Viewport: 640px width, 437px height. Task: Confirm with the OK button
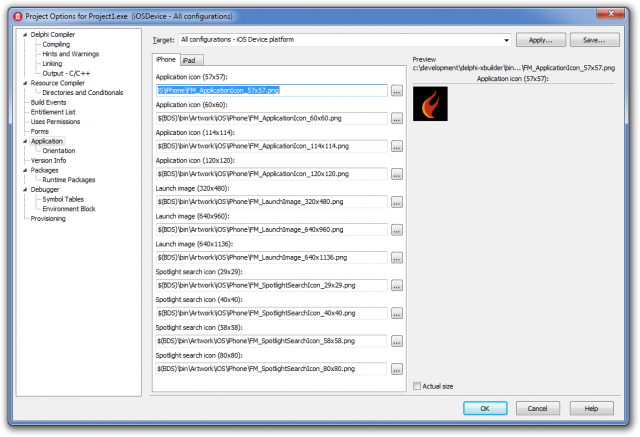coord(485,408)
